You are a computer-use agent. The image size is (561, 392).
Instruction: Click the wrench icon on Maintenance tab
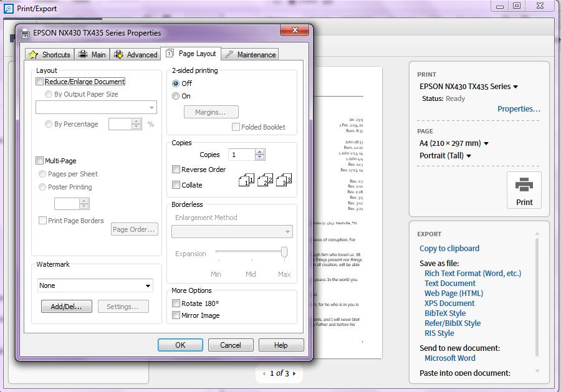(x=230, y=54)
